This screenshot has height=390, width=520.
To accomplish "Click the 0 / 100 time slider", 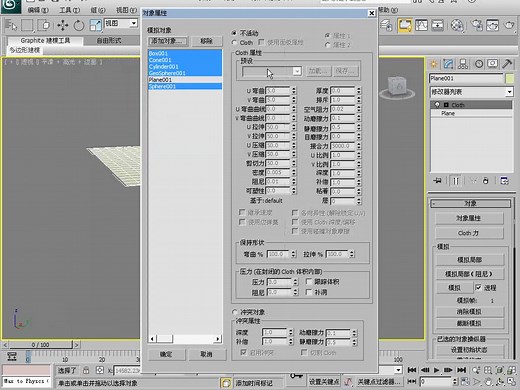I will [40, 345].
